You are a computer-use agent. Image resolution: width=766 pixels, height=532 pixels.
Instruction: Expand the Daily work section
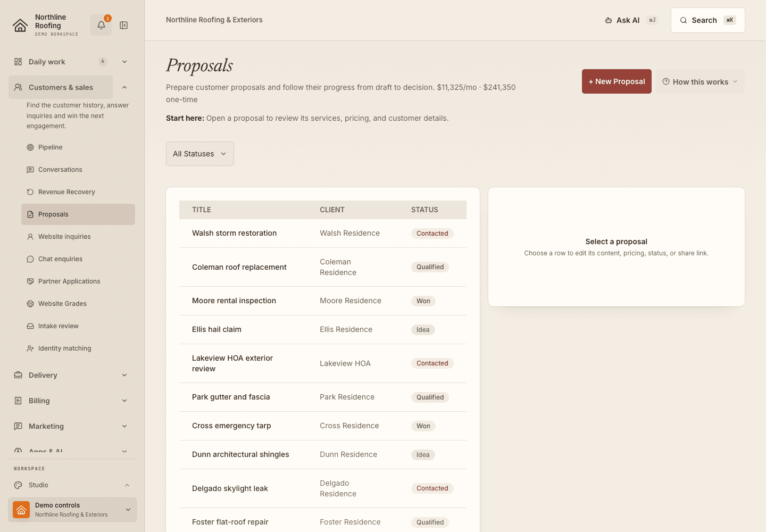click(124, 62)
